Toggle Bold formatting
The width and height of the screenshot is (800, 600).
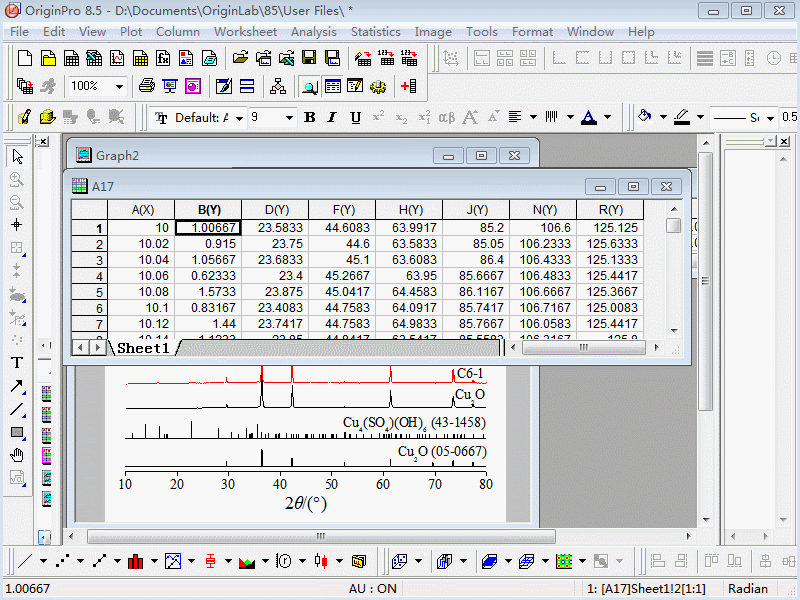[x=309, y=118]
